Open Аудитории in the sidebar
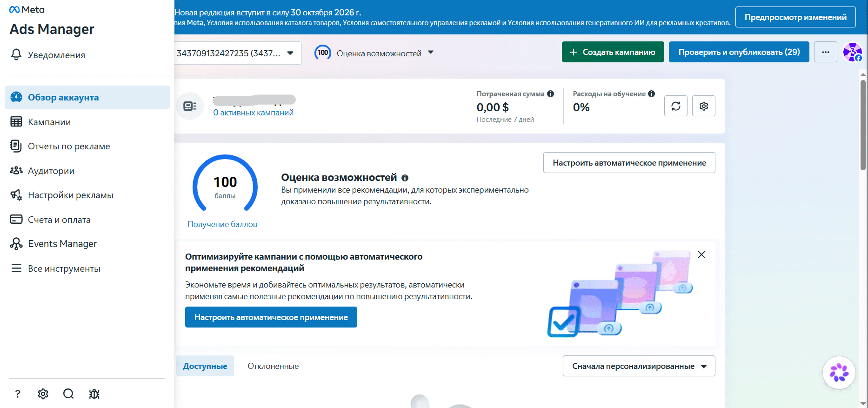 pos(87,171)
